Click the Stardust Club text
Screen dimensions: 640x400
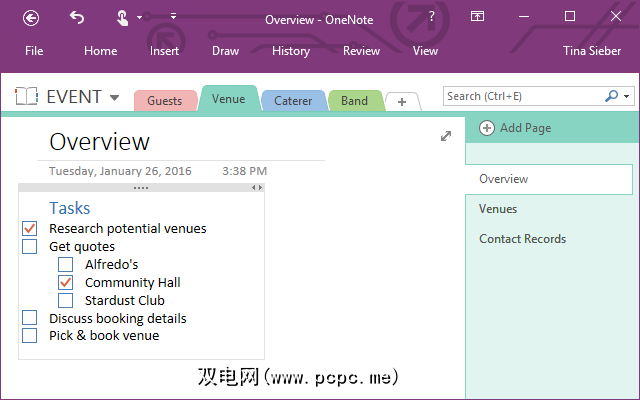(124, 300)
